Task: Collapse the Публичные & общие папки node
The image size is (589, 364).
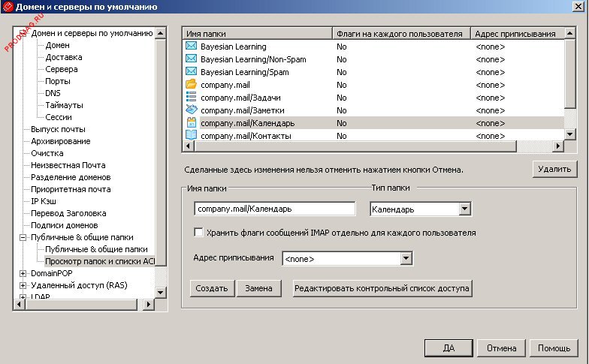Action: tap(23, 237)
